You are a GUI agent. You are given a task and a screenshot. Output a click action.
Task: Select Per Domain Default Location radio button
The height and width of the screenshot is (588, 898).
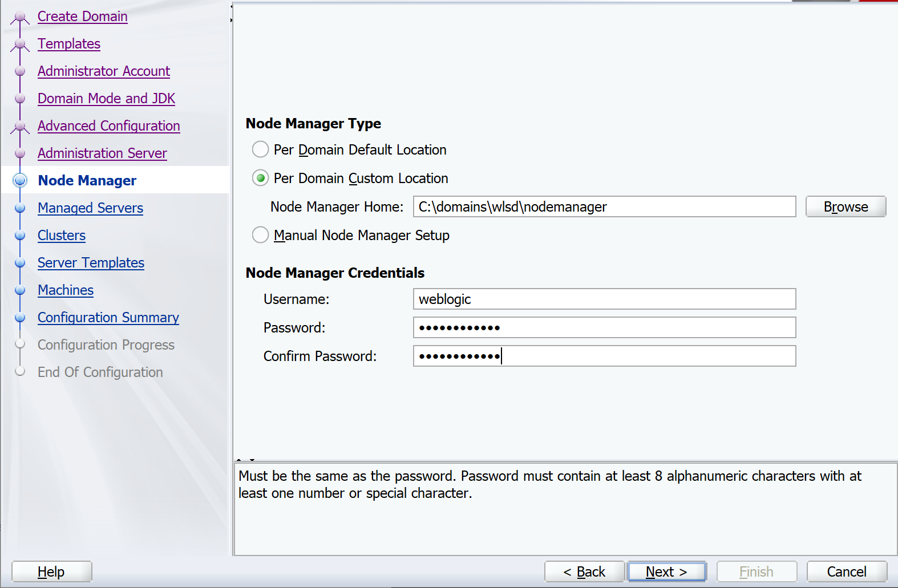(x=261, y=149)
